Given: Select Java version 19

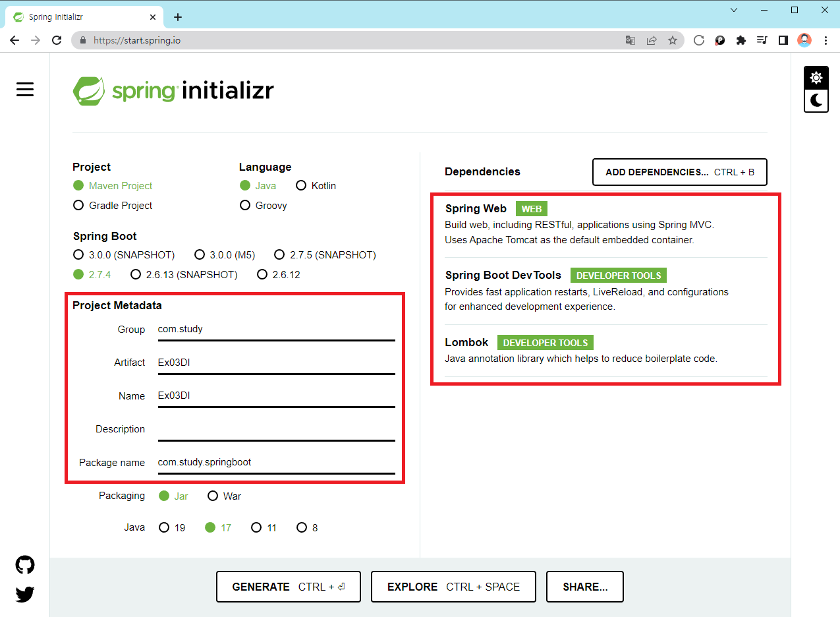Looking at the screenshot, I should click(172, 527).
